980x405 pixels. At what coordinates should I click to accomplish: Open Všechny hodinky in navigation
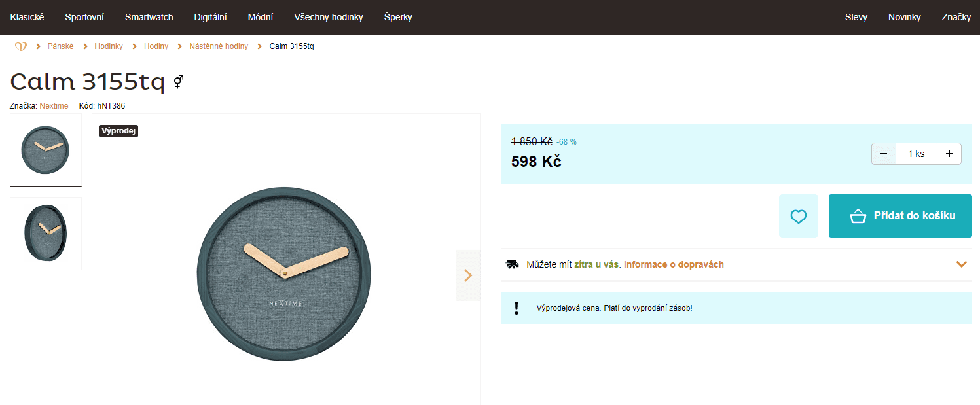click(329, 17)
